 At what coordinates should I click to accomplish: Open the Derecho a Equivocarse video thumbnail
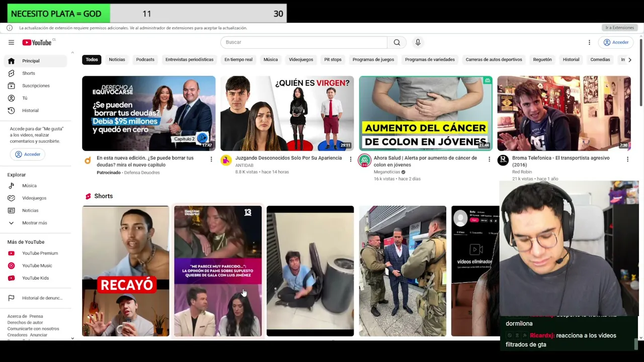pos(149,113)
